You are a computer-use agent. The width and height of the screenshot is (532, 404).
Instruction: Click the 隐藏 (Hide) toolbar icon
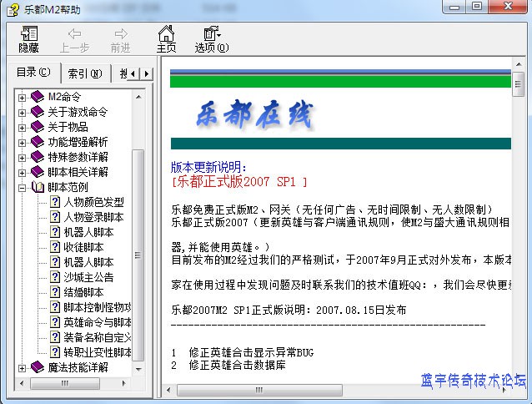click(28, 38)
